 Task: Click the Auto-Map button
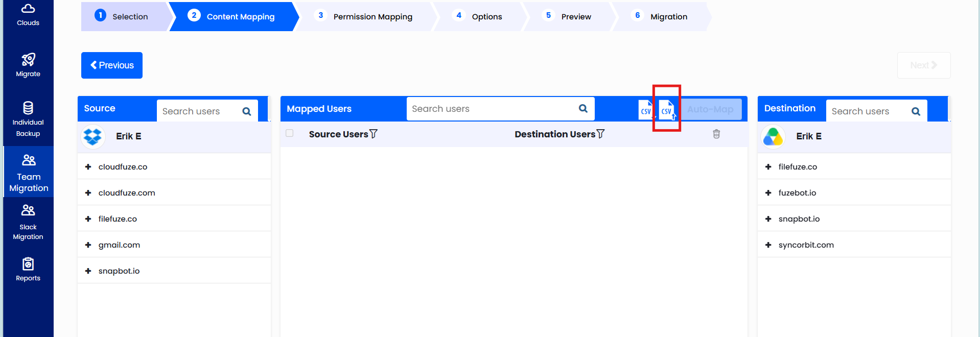(710, 109)
